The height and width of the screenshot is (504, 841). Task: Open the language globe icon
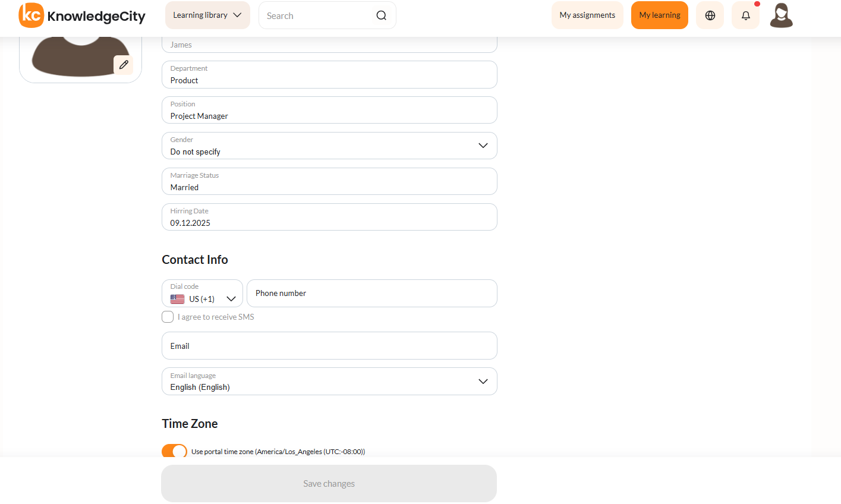pos(710,15)
